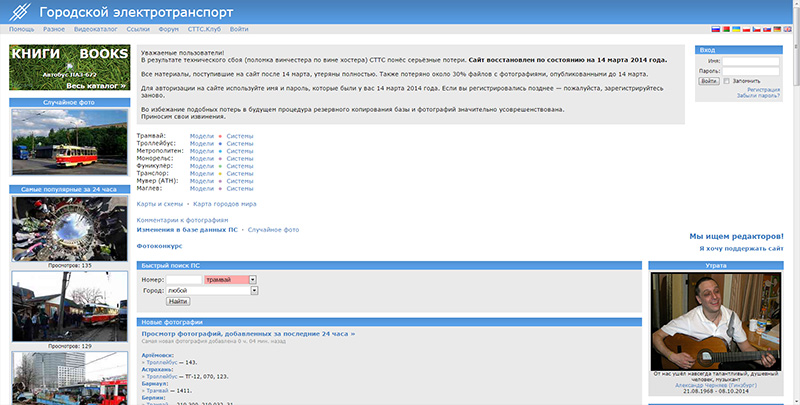800x405 pixels.
Task: Go to Видеокаталог in the menu bar
Action: tap(95, 30)
